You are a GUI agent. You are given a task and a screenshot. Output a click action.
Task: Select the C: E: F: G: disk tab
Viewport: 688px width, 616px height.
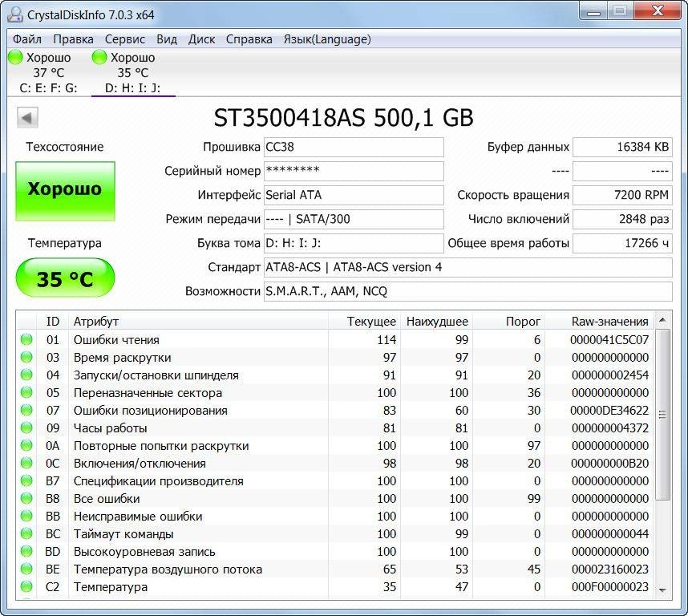[48, 73]
